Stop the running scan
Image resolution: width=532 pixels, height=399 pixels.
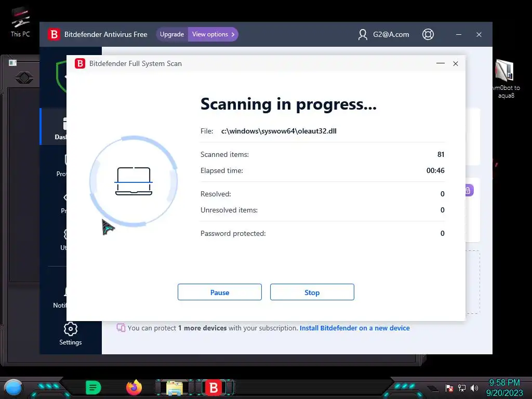click(x=312, y=292)
